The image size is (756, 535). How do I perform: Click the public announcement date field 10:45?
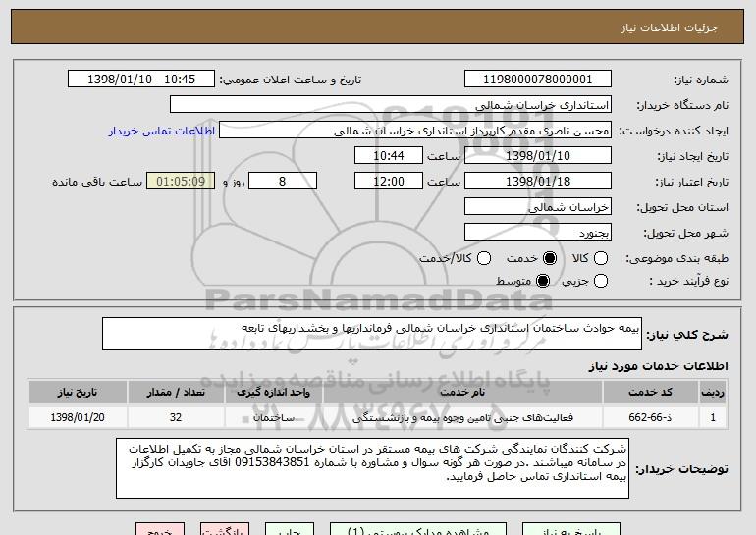[x=141, y=80]
